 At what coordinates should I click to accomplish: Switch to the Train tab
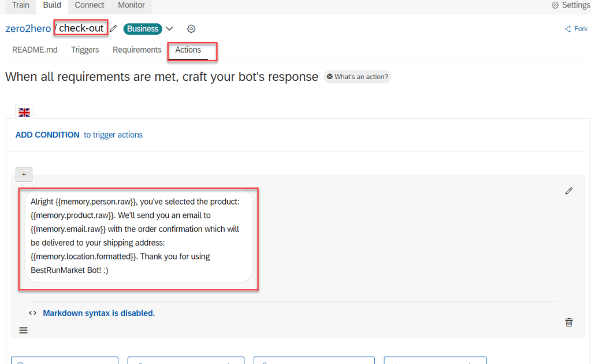[21, 5]
